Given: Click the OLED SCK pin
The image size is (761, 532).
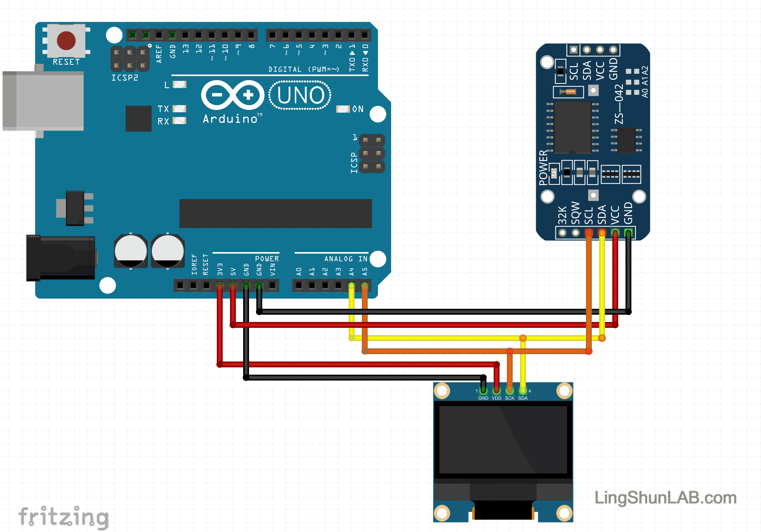Looking at the screenshot, I should tap(510, 391).
